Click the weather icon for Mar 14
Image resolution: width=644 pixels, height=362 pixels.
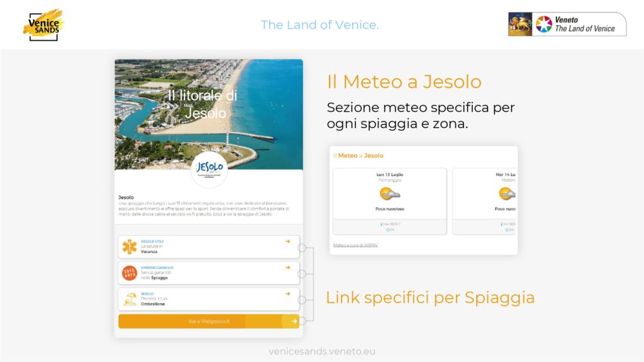coord(507,194)
